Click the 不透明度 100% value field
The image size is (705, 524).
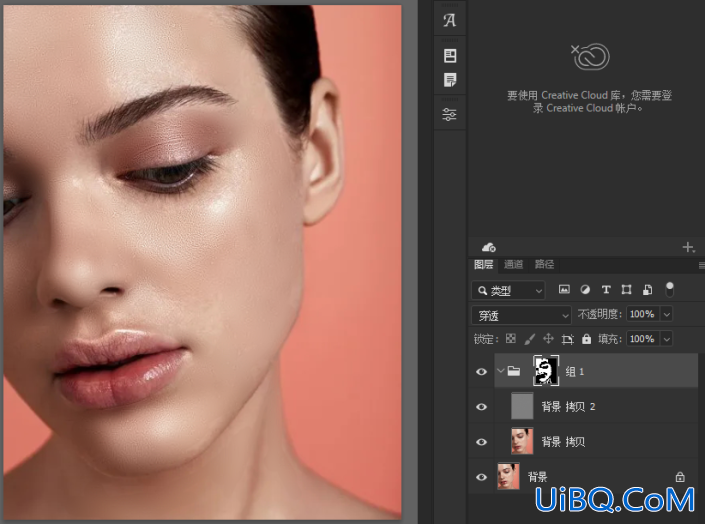(x=643, y=314)
